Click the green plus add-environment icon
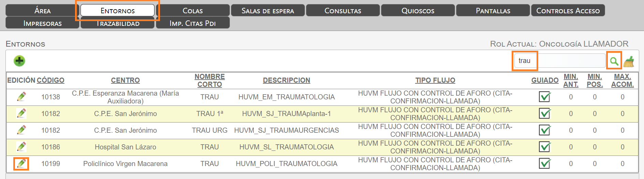The width and height of the screenshot is (644, 179). point(19,61)
